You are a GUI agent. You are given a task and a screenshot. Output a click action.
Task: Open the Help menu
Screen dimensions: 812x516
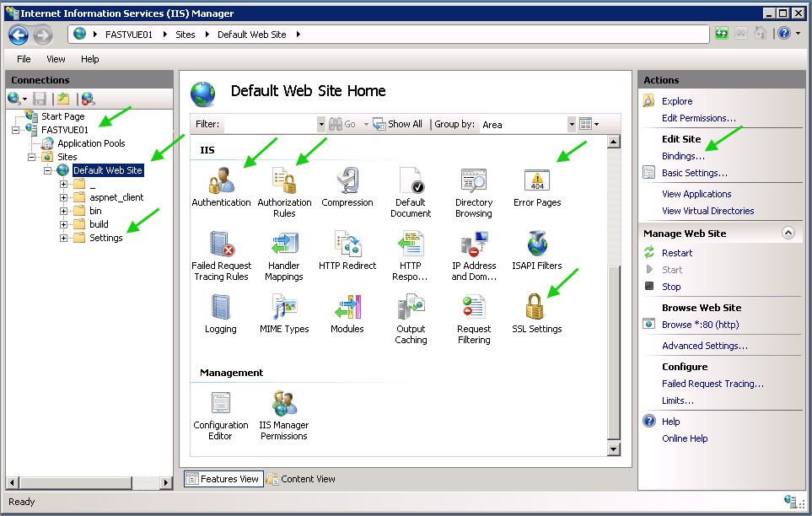point(89,59)
